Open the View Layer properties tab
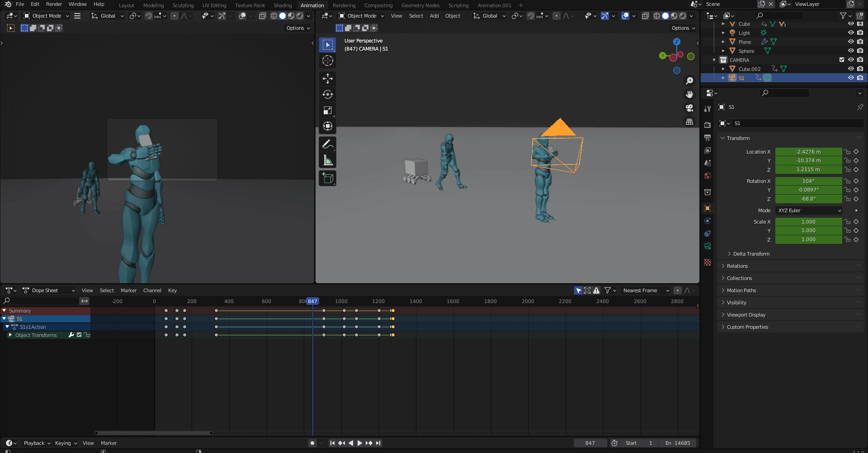868x453 pixels. [x=708, y=150]
